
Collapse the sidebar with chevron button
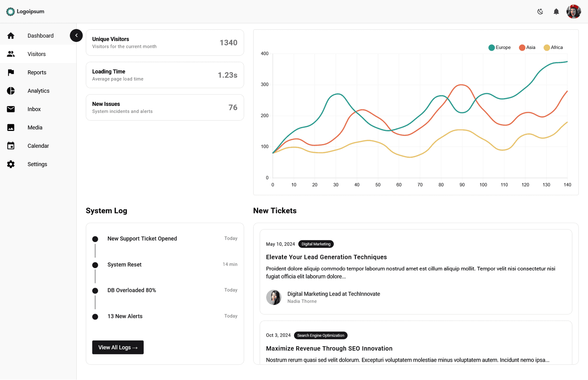coord(76,36)
